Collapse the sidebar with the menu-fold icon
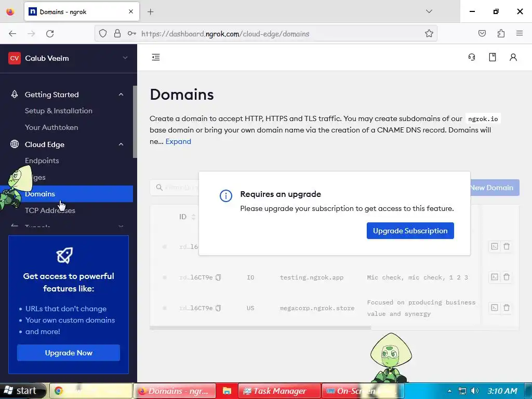The height and width of the screenshot is (399, 532). (156, 57)
